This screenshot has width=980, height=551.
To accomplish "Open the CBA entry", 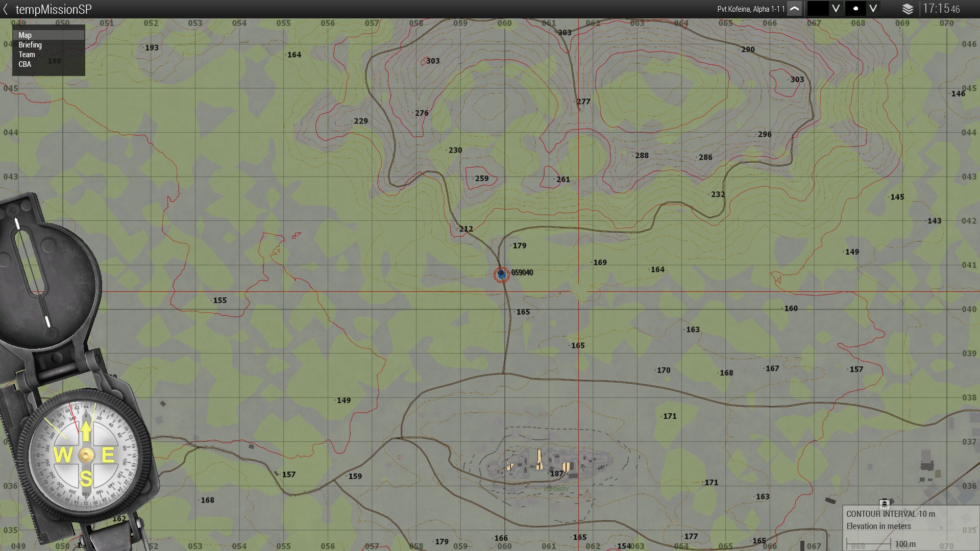I will (24, 64).
